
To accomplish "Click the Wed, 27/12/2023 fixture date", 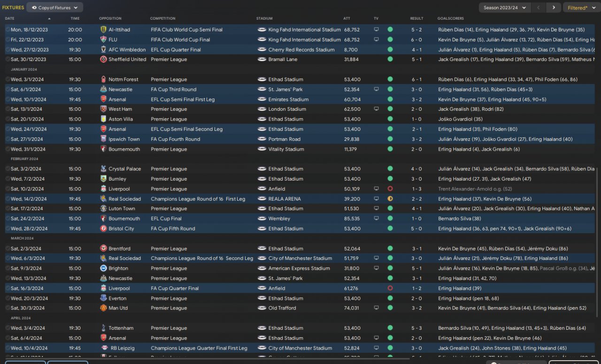I will [30, 50].
